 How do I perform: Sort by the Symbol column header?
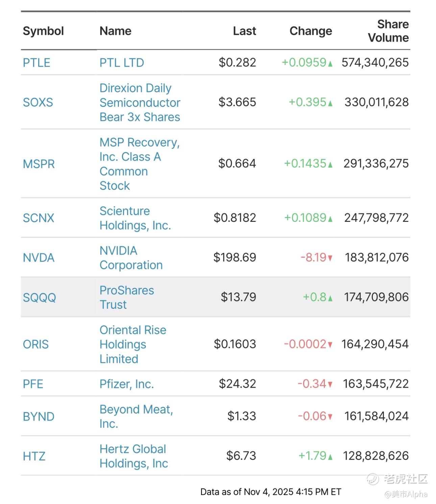tap(43, 31)
